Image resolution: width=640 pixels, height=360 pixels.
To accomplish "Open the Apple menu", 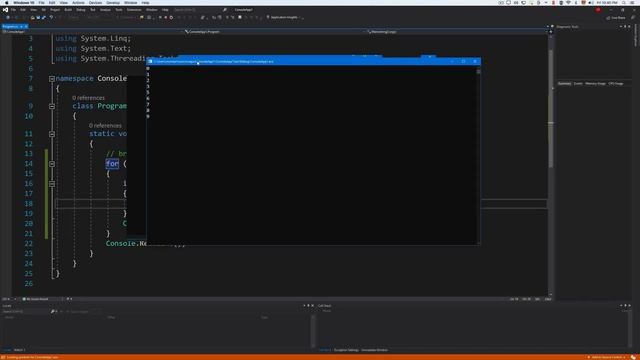I will tap(6, 2).
